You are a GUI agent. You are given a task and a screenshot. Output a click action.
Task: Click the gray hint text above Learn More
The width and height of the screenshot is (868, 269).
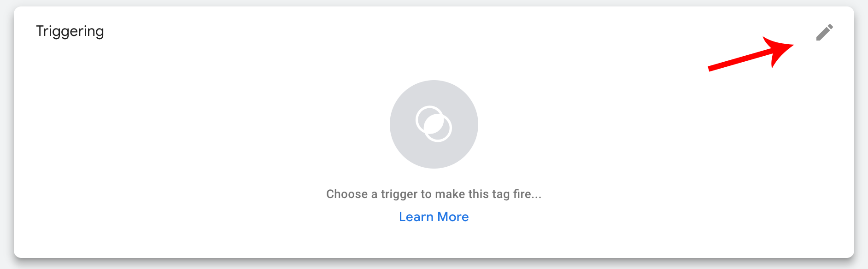coord(434,194)
